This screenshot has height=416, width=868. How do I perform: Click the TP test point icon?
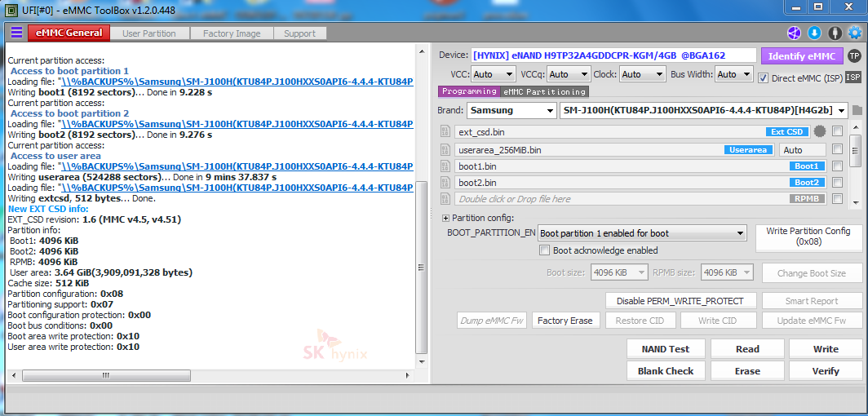(x=855, y=55)
